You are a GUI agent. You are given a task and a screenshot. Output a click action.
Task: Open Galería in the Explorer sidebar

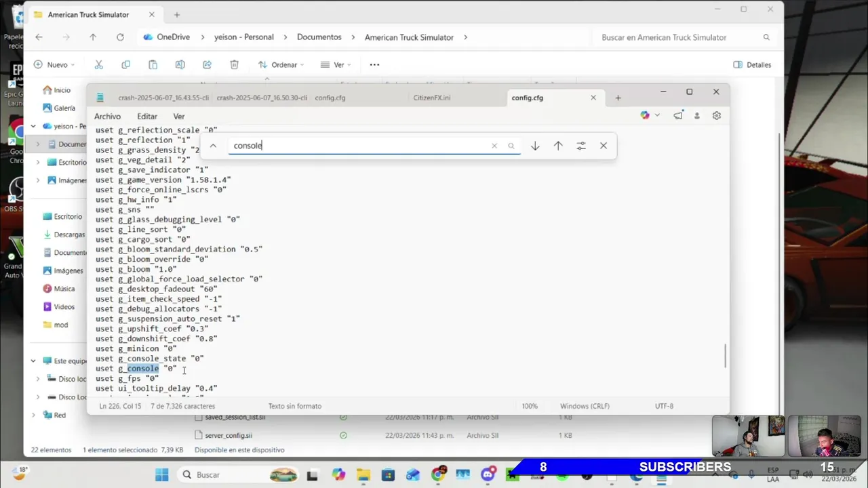point(58,108)
